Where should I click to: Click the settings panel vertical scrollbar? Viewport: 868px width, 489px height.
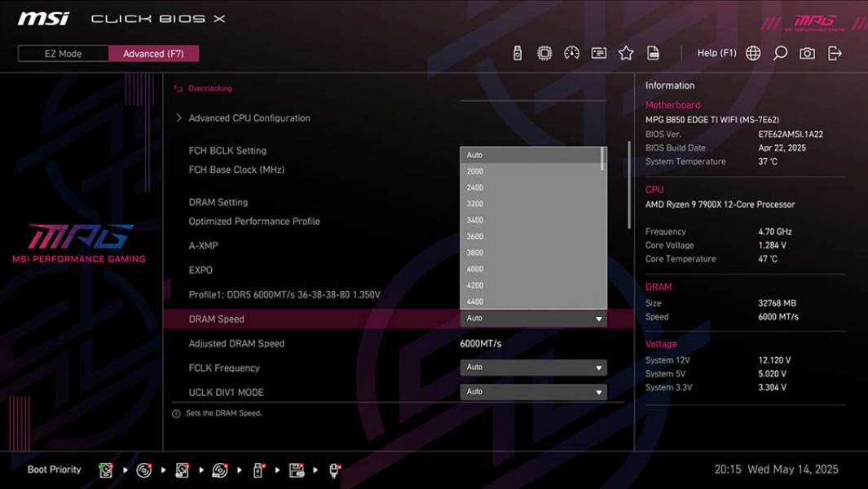[629, 185]
